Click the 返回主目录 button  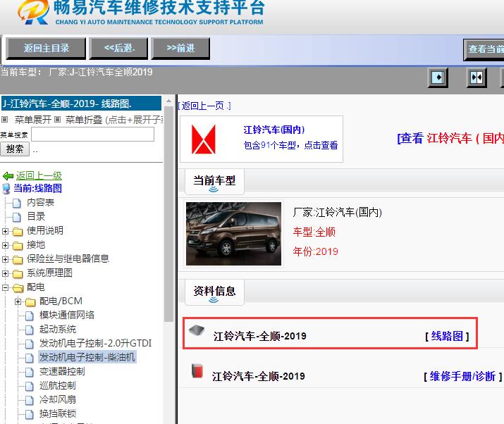[x=46, y=49]
